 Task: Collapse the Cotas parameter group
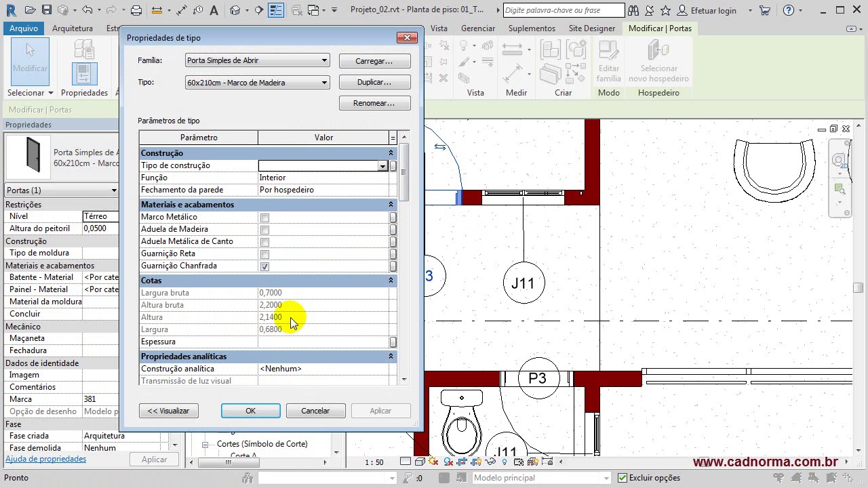pyautogui.click(x=391, y=281)
